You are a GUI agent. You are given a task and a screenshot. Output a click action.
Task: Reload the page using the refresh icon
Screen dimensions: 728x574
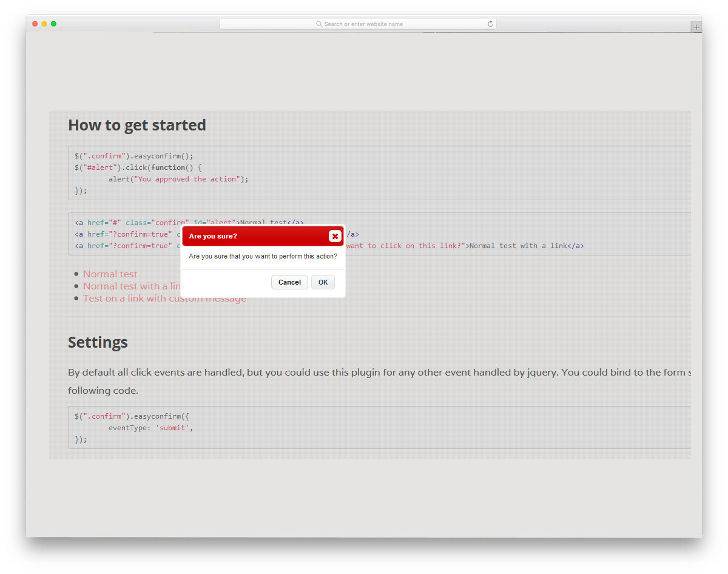[490, 24]
